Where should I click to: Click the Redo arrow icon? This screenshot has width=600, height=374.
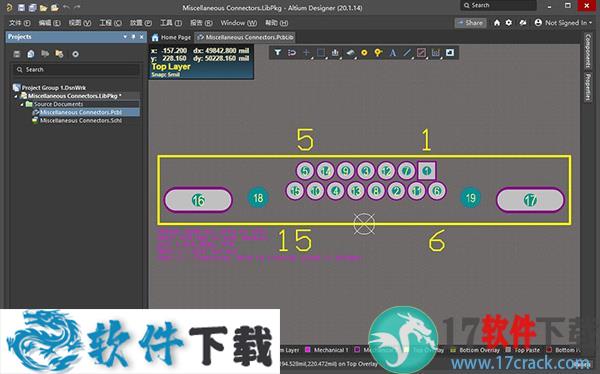pyautogui.click(x=77, y=7)
